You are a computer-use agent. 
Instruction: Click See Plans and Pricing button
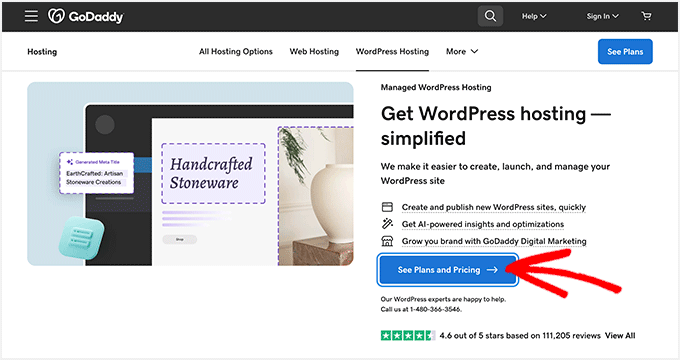tap(448, 270)
